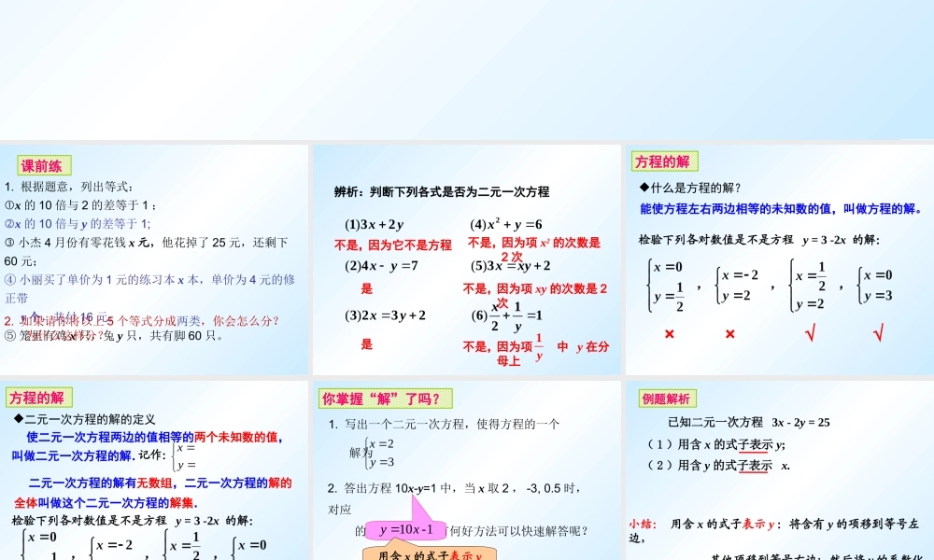934x560 pixels.
Task: Open the 二元一次方程的解的定义 slide thumbnail
Action: tap(154, 470)
